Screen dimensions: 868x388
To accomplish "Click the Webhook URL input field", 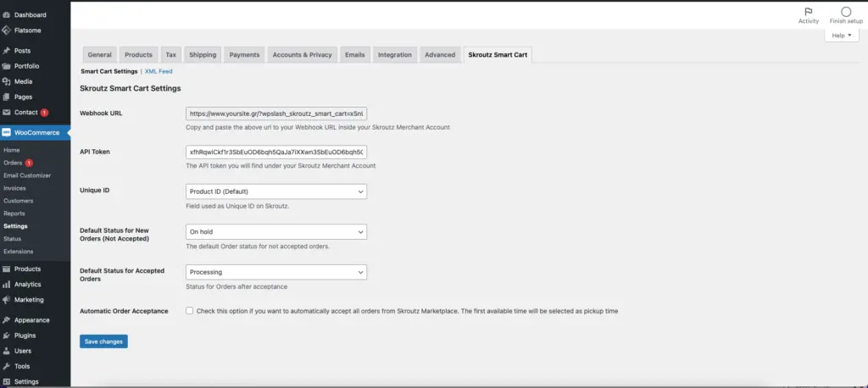I will point(276,114).
